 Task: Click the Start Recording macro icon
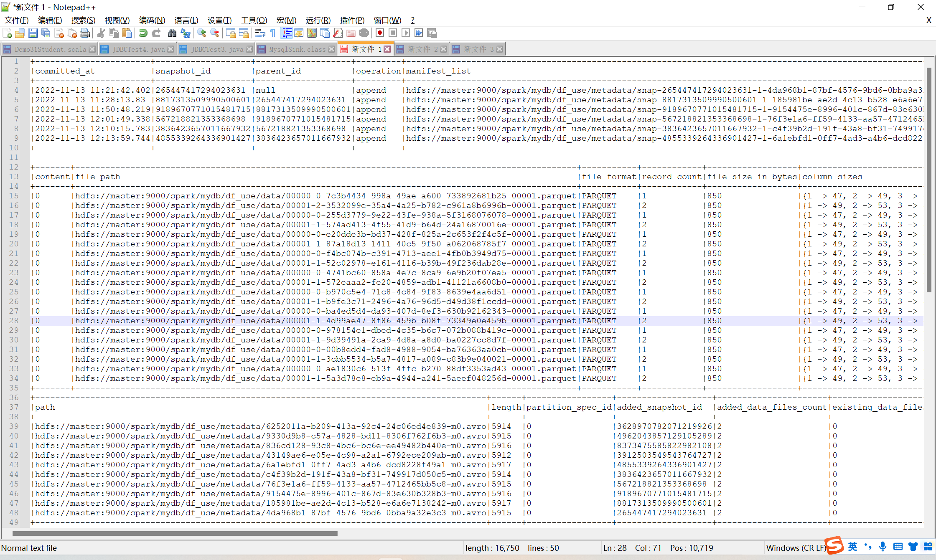pos(379,33)
